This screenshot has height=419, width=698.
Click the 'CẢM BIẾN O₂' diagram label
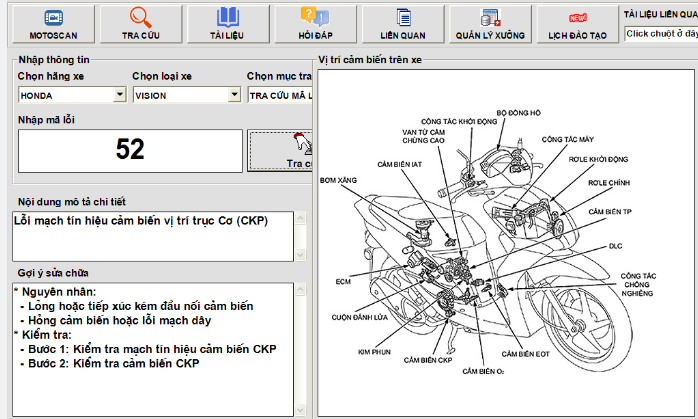[x=483, y=371]
